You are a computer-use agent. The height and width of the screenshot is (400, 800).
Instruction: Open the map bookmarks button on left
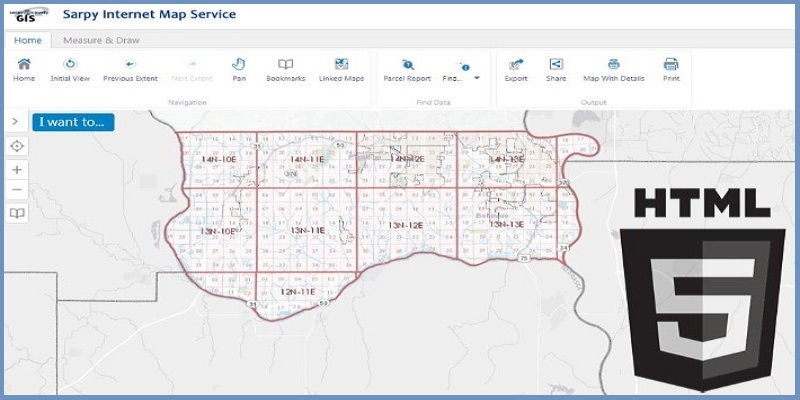click(x=17, y=213)
